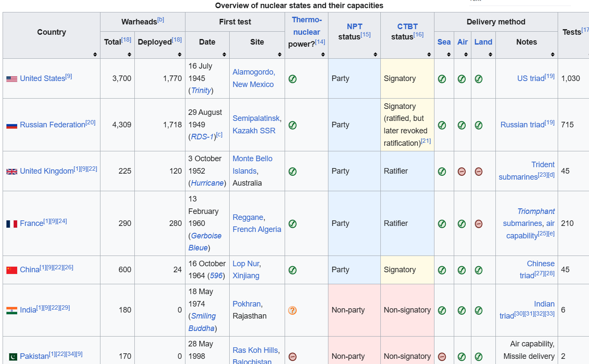Open the Russian Federation link
The height and width of the screenshot is (364, 589).
52,125
